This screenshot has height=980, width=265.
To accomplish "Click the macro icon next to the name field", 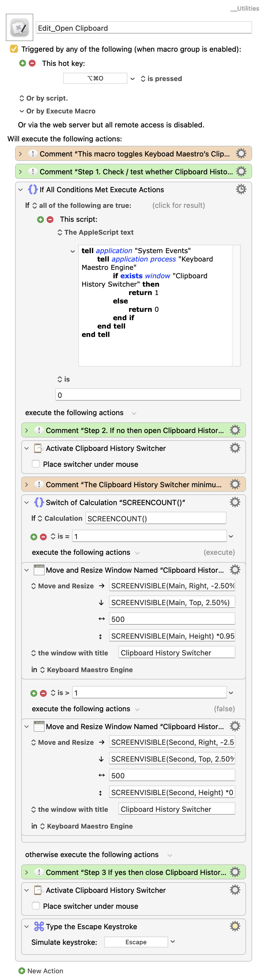I will 19,27.
